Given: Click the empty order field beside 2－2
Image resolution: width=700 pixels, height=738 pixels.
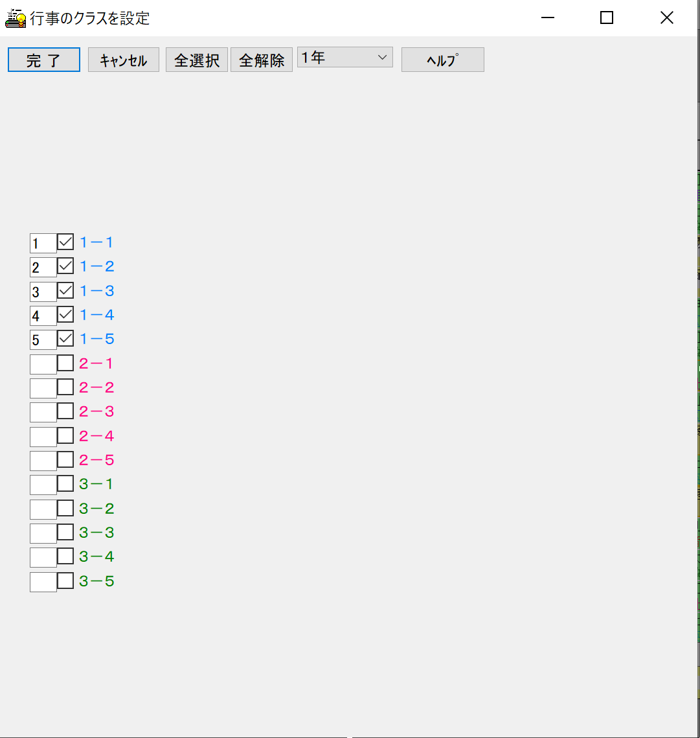Looking at the screenshot, I should [x=43, y=388].
